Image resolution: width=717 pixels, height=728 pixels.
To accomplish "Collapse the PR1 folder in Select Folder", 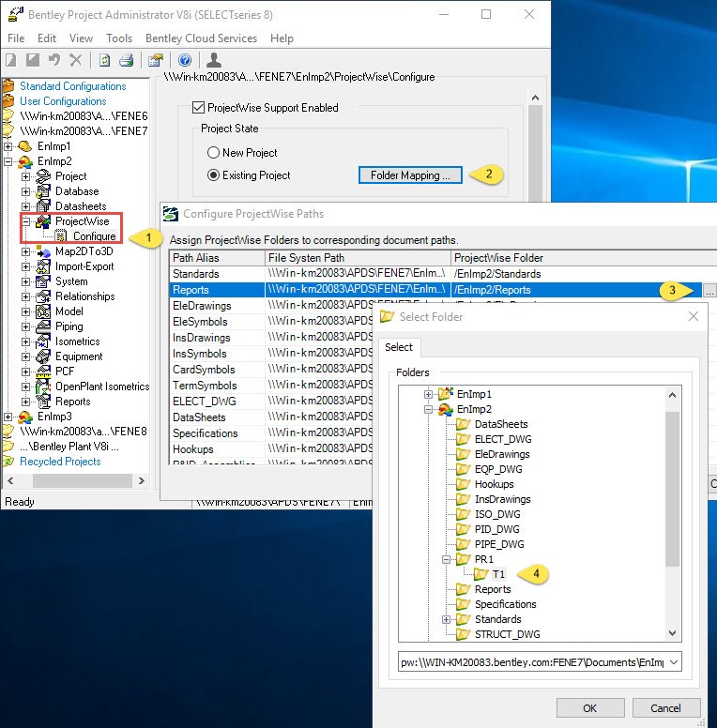I will point(447,559).
